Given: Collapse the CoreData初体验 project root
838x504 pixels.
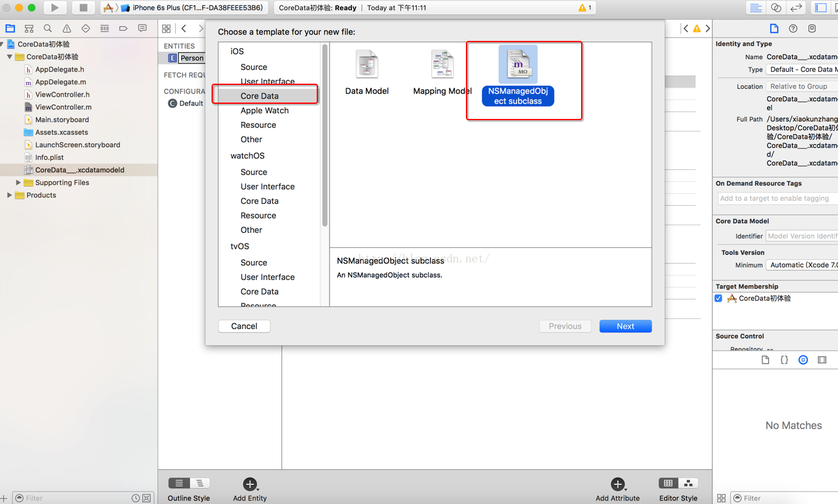Looking at the screenshot, I should click(3, 44).
